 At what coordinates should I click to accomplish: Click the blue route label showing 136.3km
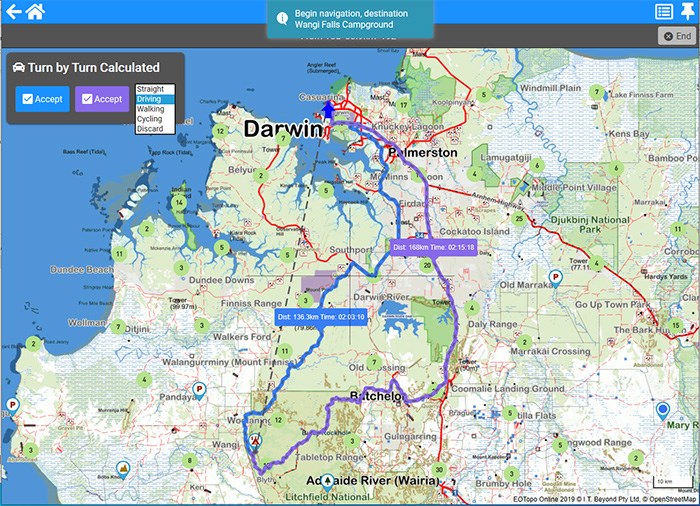point(321,316)
